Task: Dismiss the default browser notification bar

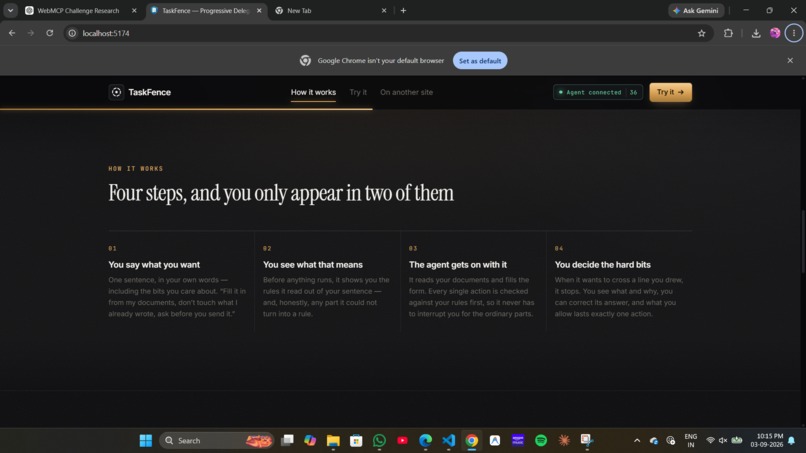Action: [790, 60]
